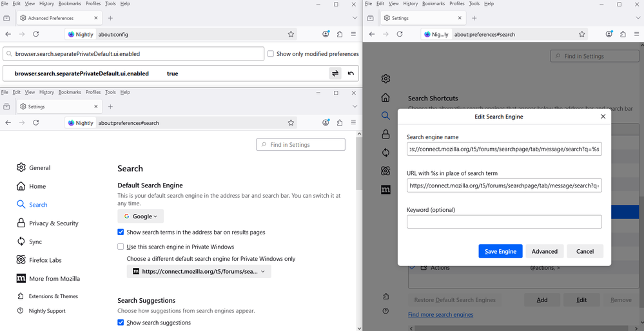Follow the Find more search engines link
This screenshot has height=331, width=644.
pyautogui.click(x=440, y=315)
